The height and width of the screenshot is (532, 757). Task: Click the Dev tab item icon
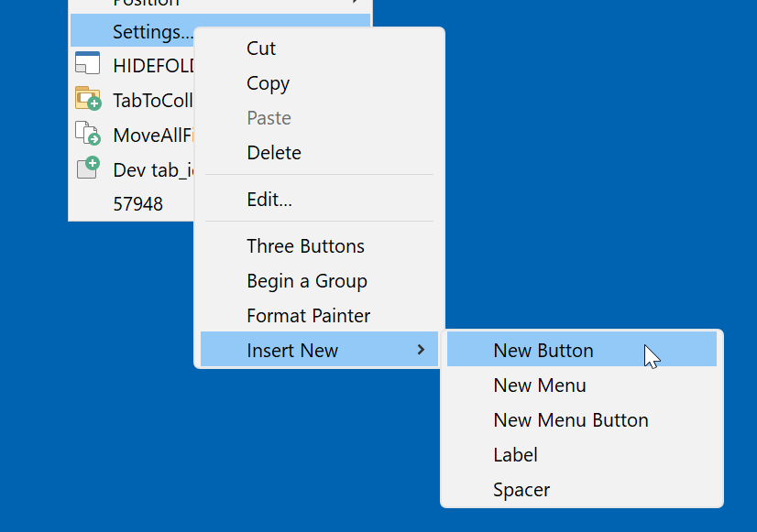pyautogui.click(x=87, y=168)
